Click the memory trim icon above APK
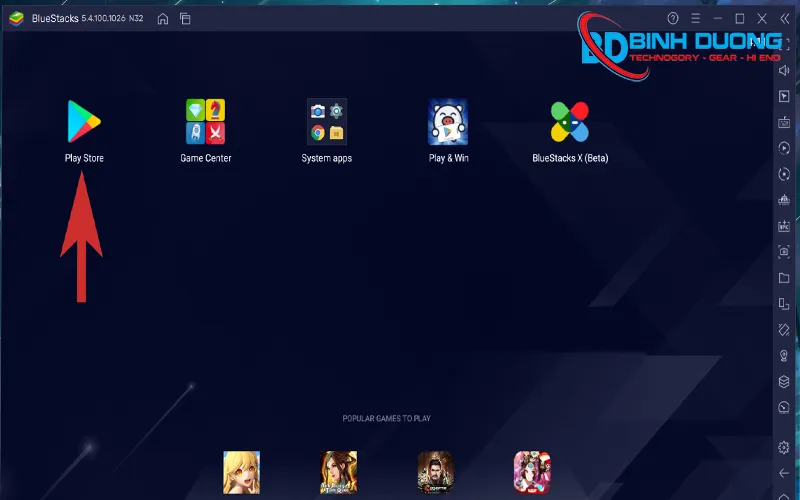800x500 pixels. click(x=784, y=200)
